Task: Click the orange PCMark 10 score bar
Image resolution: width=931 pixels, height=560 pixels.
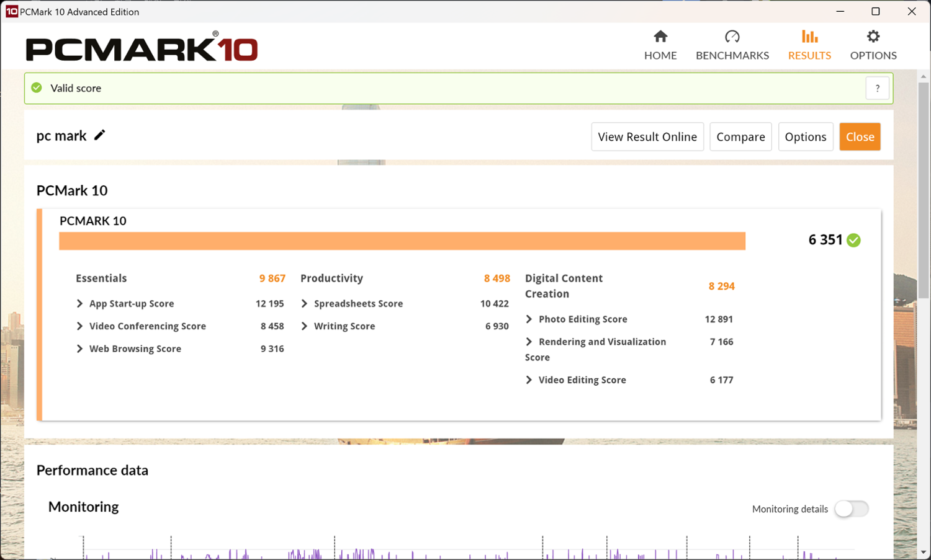Action: coord(402,241)
